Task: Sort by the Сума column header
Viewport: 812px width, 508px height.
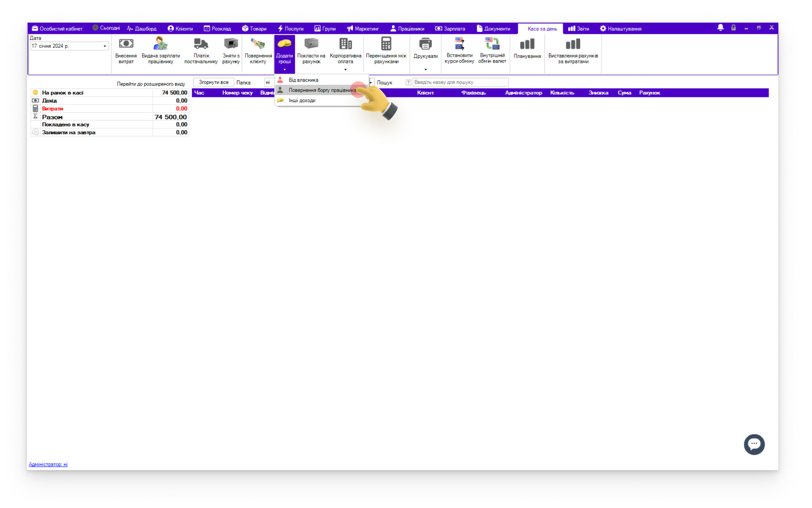Action: click(x=624, y=93)
